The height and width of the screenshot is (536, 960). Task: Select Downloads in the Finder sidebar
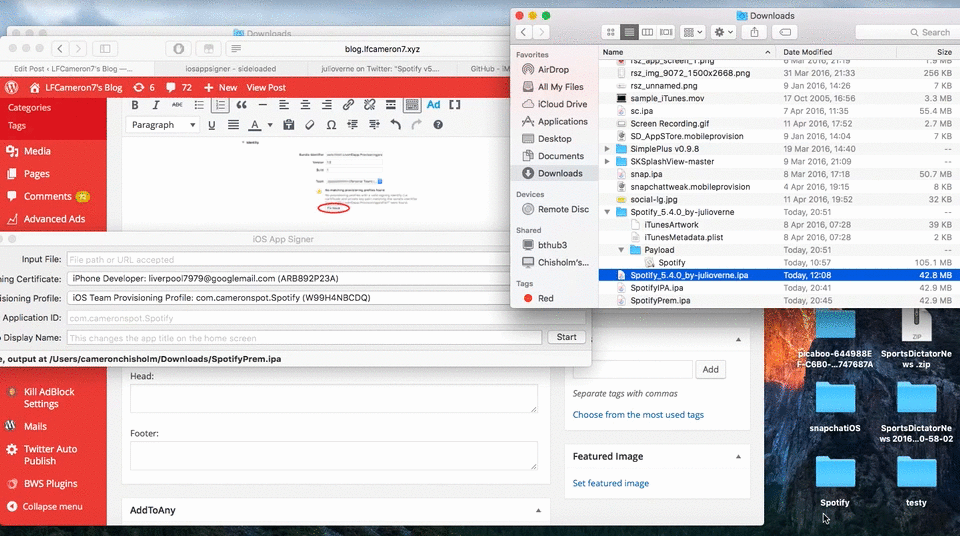point(553,173)
